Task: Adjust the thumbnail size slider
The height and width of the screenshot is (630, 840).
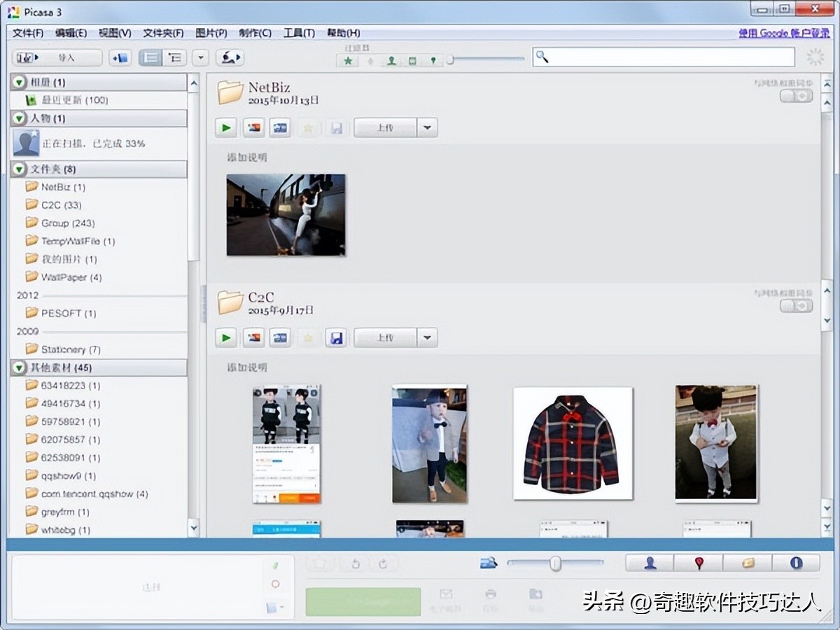Action: click(x=555, y=563)
